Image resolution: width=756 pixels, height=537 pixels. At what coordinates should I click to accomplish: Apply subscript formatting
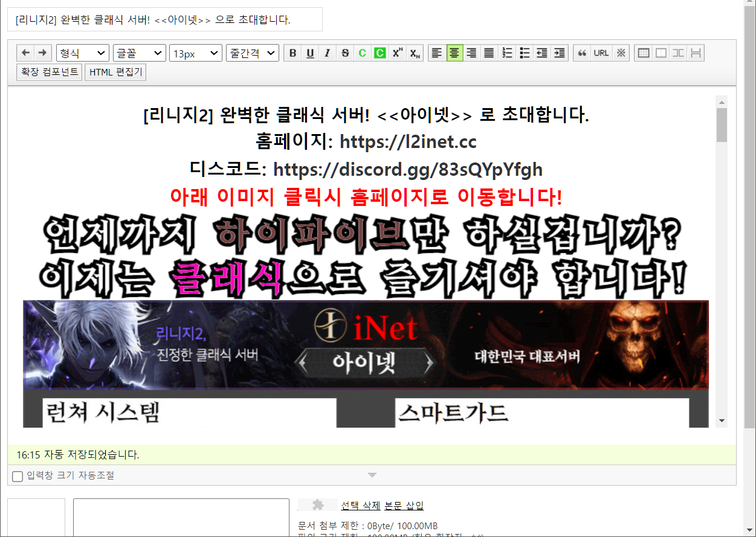click(x=415, y=53)
